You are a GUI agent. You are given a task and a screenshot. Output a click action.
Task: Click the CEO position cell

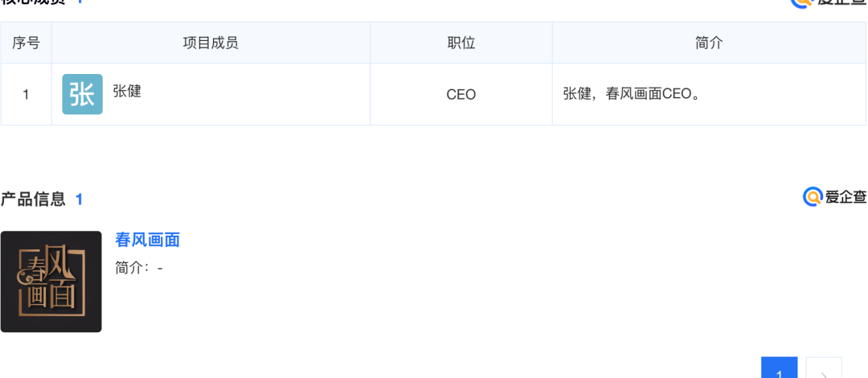(461, 95)
